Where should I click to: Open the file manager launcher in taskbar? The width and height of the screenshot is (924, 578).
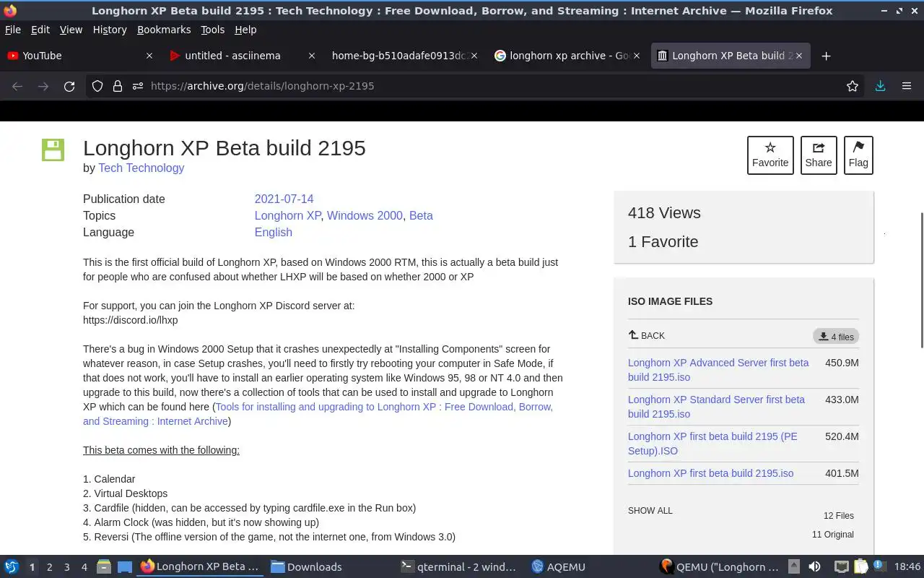[104, 567]
